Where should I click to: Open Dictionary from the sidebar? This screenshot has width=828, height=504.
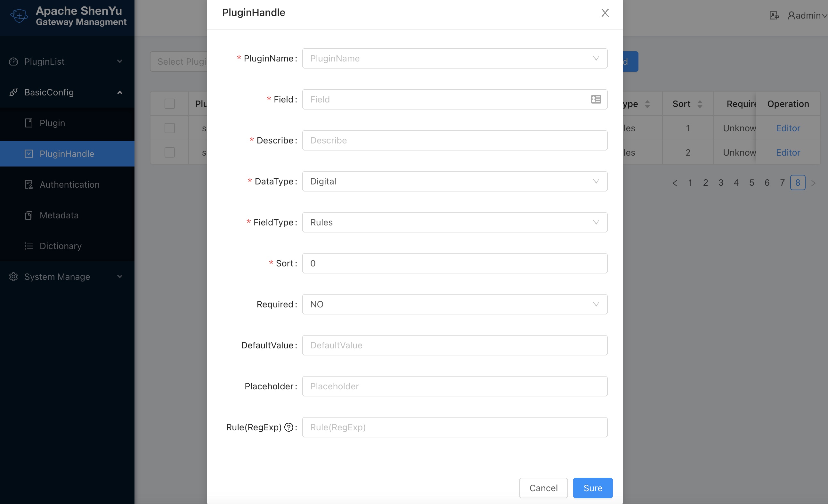[x=61, y=246]
